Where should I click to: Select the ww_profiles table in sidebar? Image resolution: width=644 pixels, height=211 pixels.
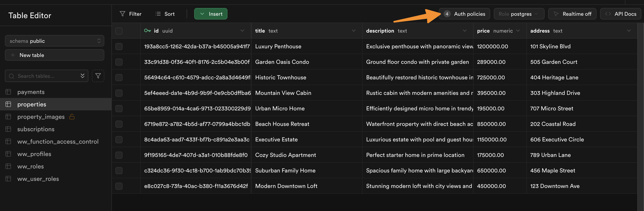[x=34, y=154]
